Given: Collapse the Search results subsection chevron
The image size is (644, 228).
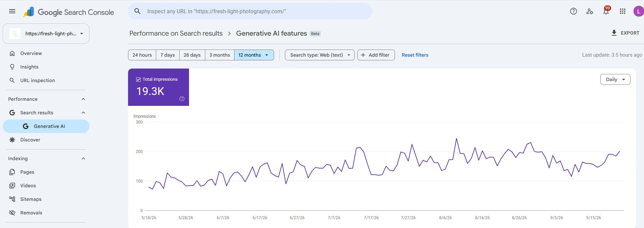Looking at the screenshot, I should click(x=83, y=113).
